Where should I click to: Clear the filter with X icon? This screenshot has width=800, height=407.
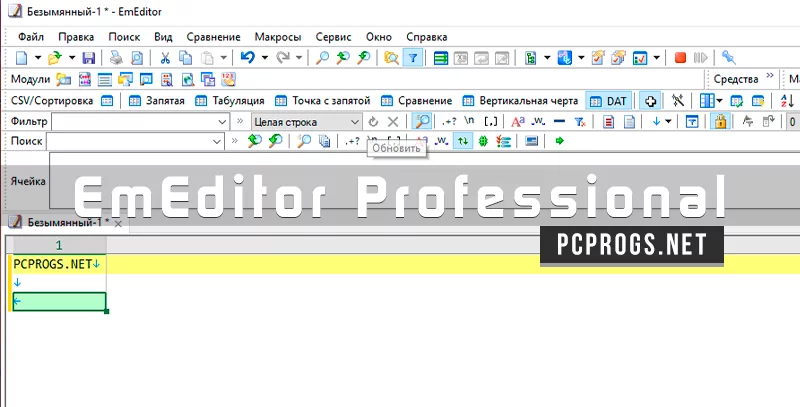[392, 122]
